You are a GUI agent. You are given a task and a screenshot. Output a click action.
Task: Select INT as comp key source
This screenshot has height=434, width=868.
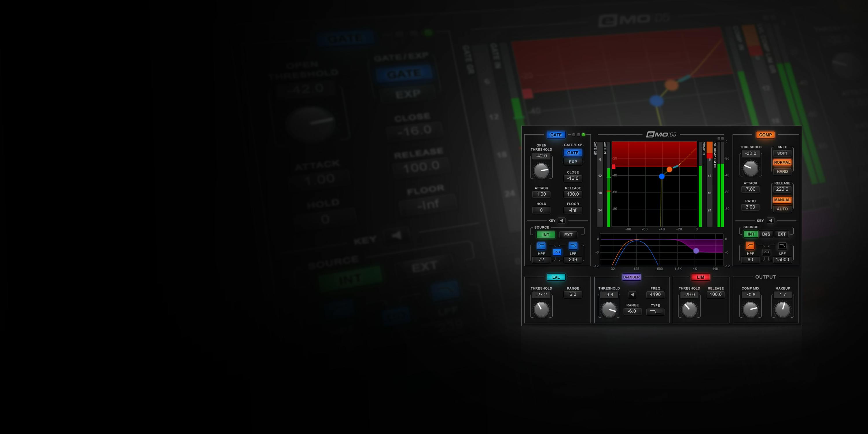751,234
